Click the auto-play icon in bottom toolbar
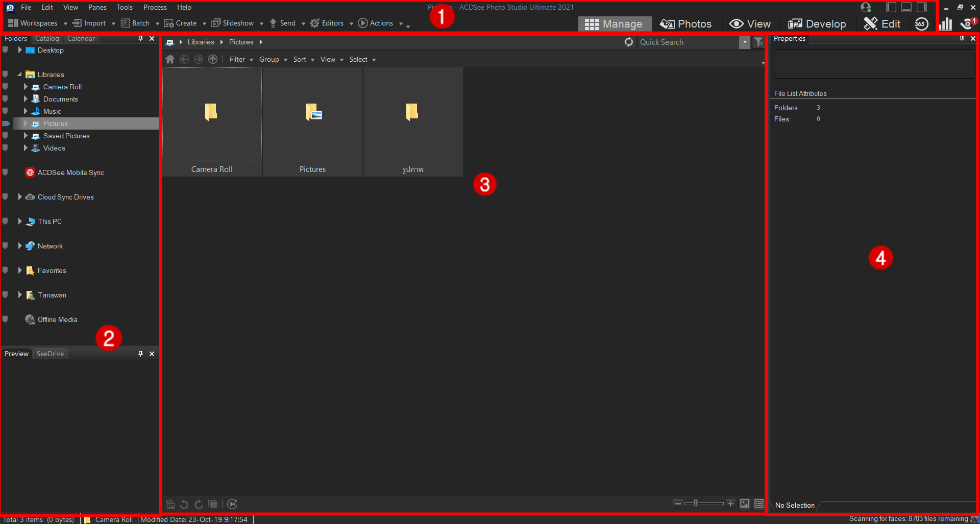Image resolution: width=980 pixels, height=524 pixels. (x=232, y=504)
